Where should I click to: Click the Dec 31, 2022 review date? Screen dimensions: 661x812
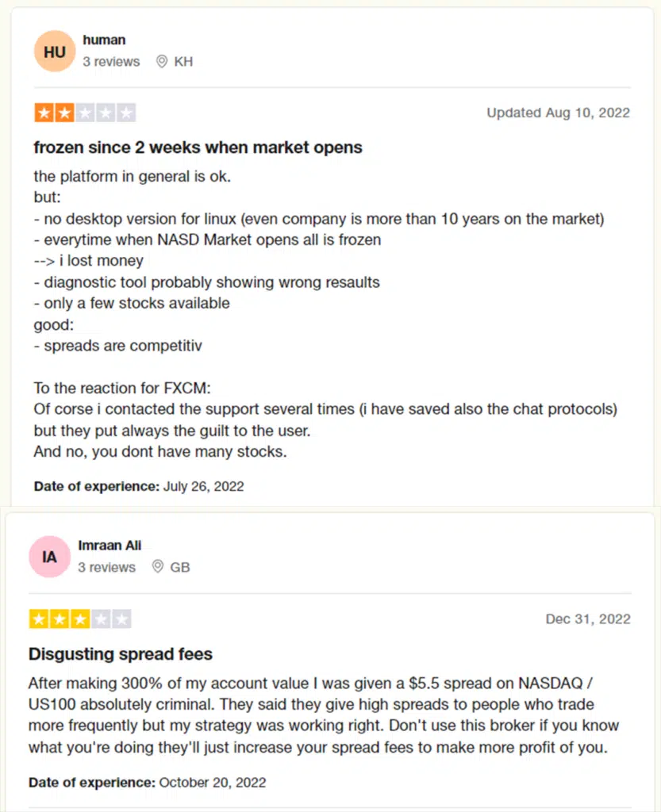(x=588, y=619)
